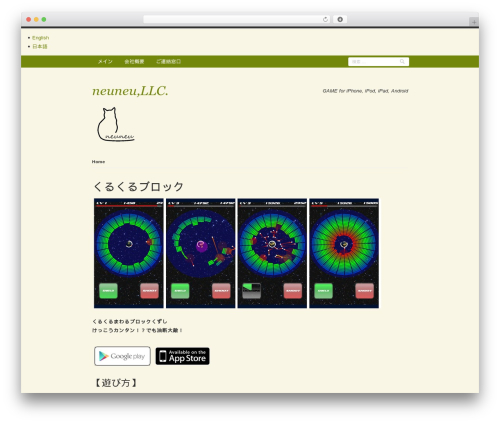Screen dimensions: 500x423
Task: Open the third game screenshot
Action: pos(272,253)
